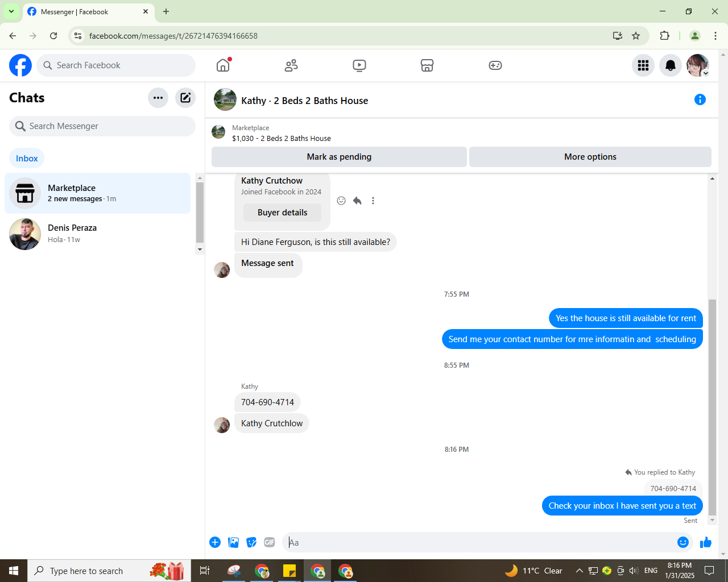The height and width of the screenshot is (582, 728).
Task: Open Chats options (three dots)
Action: pyautogui.click(x=158, y=98)
